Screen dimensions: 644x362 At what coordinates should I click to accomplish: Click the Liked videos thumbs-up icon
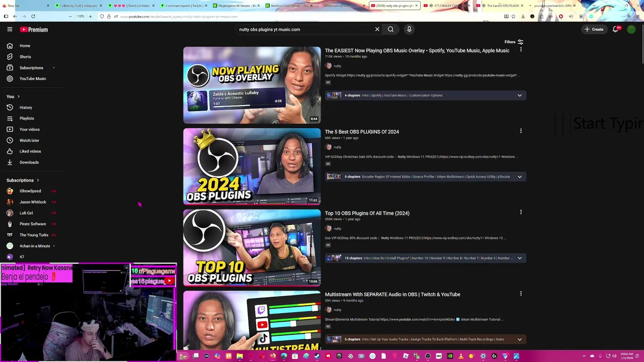[10, 151]
